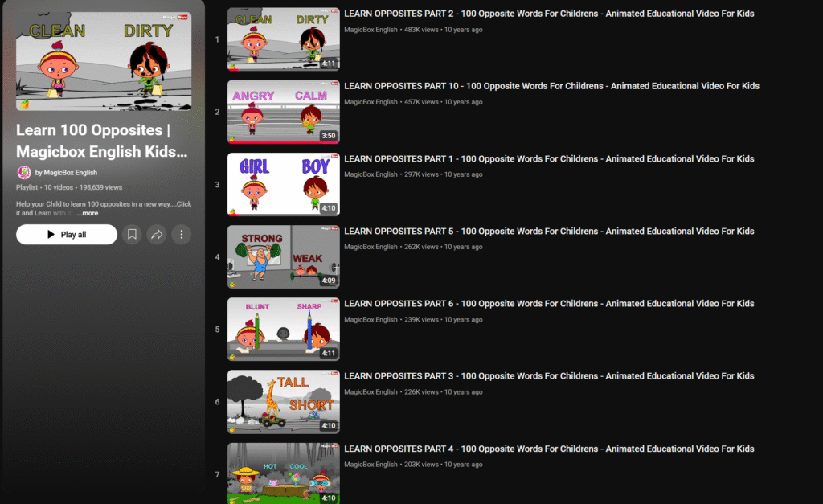Open LEARN OPPOSITES PART 4 video title
The image size is (823, 504).
coord(549,449)
